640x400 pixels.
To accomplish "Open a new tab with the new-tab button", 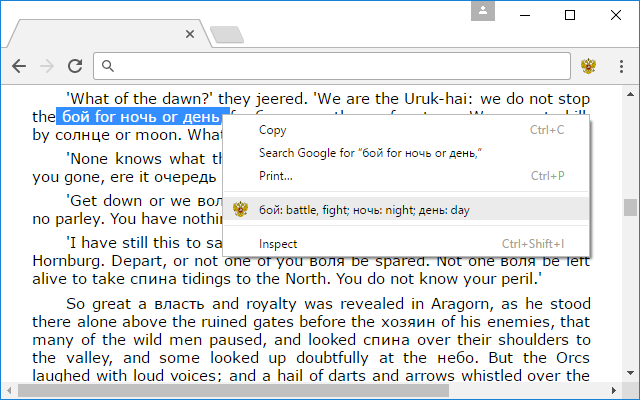I will point(228,35).
